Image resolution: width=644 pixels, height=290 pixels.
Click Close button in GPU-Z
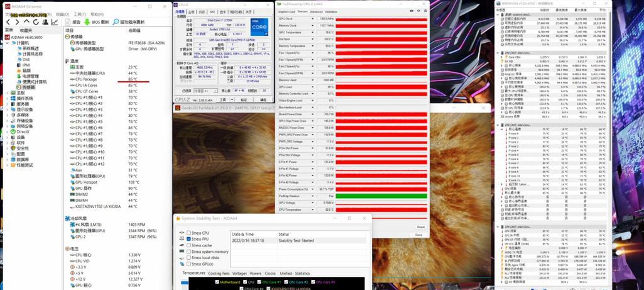(418, 235)
